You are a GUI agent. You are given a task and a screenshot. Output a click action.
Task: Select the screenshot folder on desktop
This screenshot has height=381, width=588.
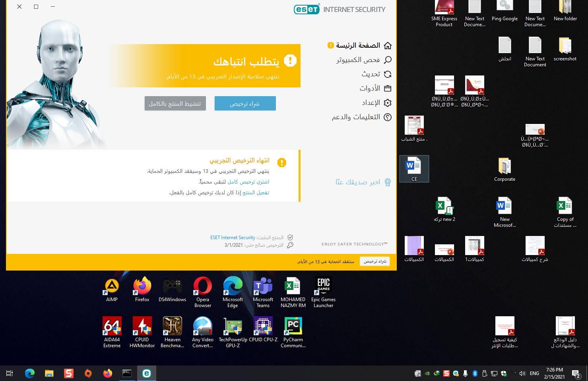tap(565, 49)
